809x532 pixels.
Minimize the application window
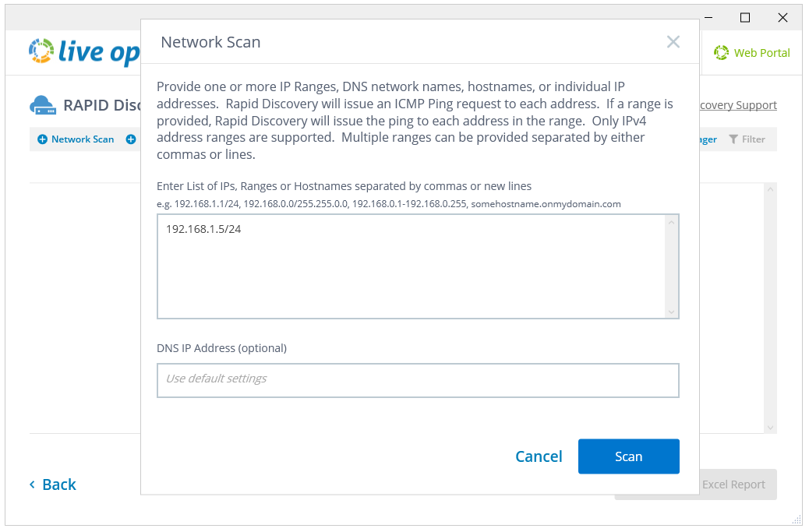[708, 17]
